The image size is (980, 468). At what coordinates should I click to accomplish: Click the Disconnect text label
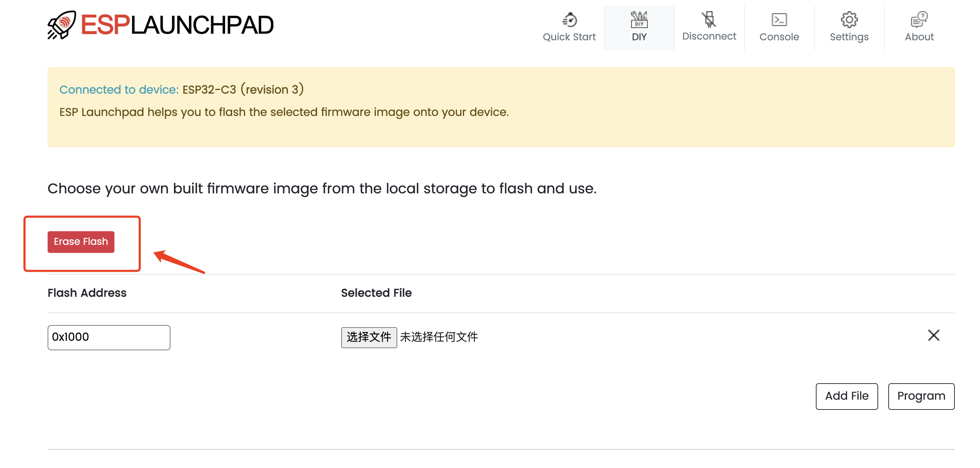coord(709,36)
